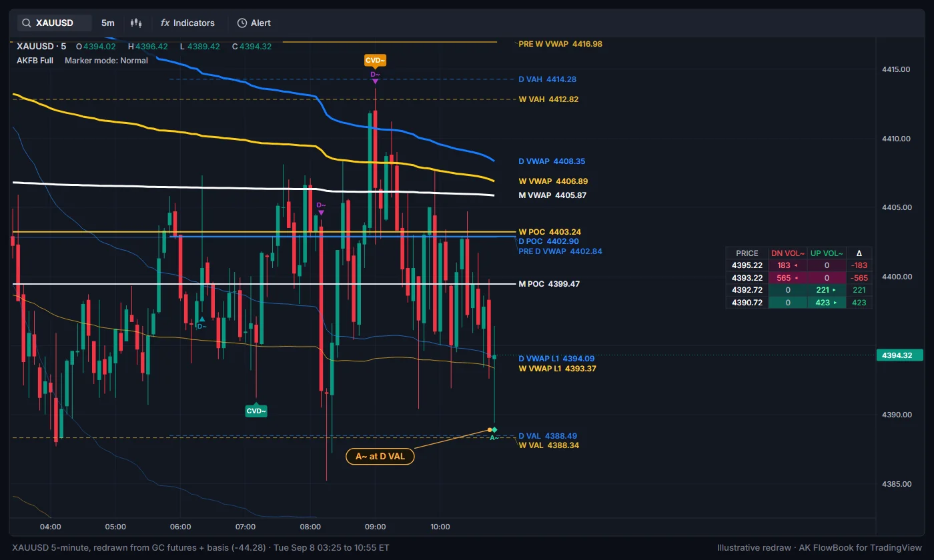Create an alert with the Alert button
934x560 pixels.
pyautogui.click(x=254, y=23)
